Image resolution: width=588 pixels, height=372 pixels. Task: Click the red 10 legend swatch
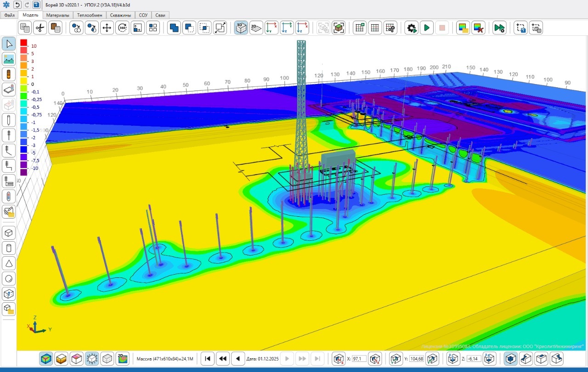pyautogui.click(x=24, y=44)
